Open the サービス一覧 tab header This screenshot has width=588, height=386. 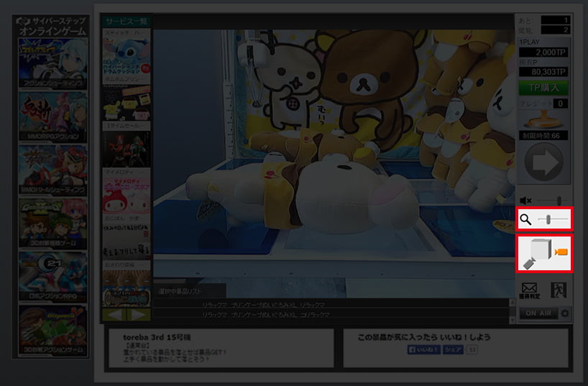point(126,22)
